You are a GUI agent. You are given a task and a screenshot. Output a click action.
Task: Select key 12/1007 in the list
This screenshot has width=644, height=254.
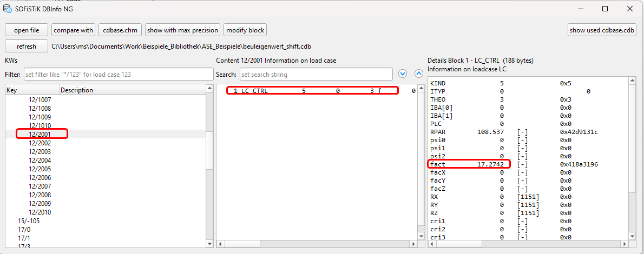(40, 99)
